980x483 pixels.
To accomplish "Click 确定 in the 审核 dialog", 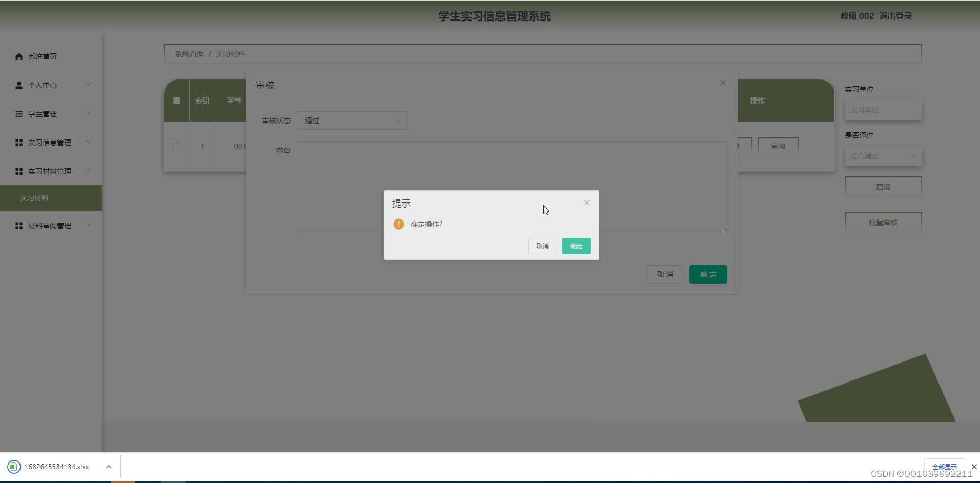I will (x=708, y=274).
